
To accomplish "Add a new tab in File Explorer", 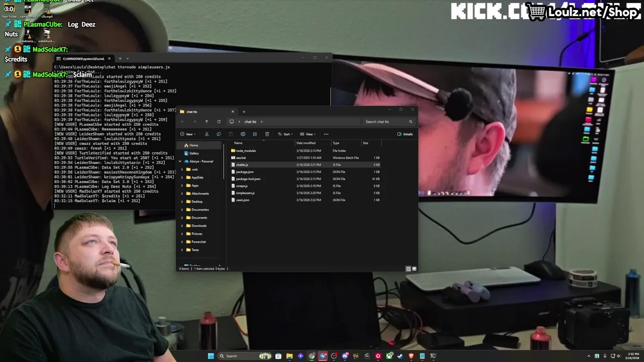I will point(244,112).
